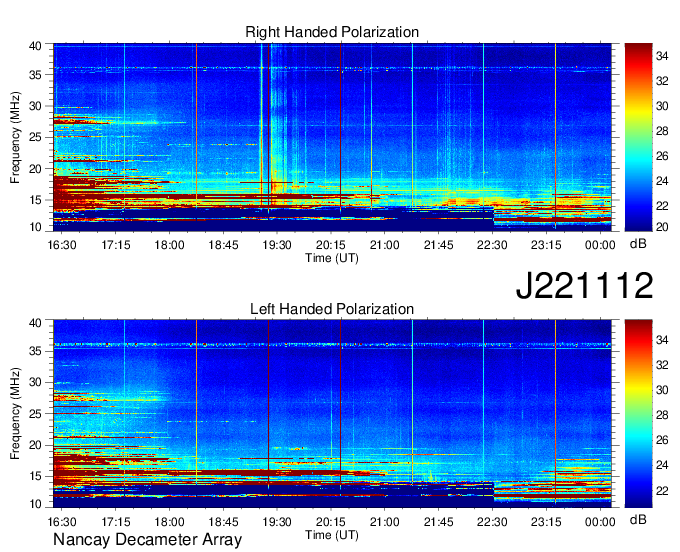The width and height of the screenshot is (680, 552).
Task: Click the top panel's "Frequency (MHz)" axis label
Action: point(15,137)
